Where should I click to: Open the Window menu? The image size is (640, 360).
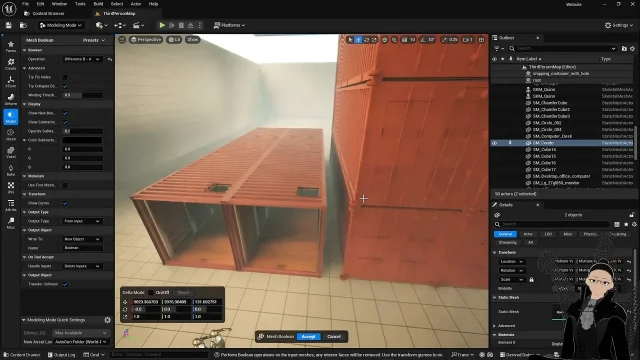59,4
